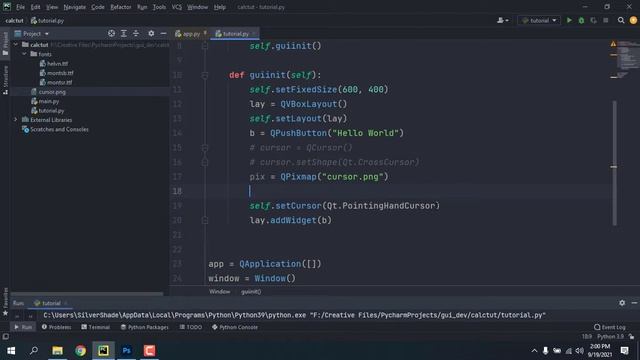Open the Refactor menu
Screen dimensions: 640x360
pyautogui.click(x=121, y=7)
